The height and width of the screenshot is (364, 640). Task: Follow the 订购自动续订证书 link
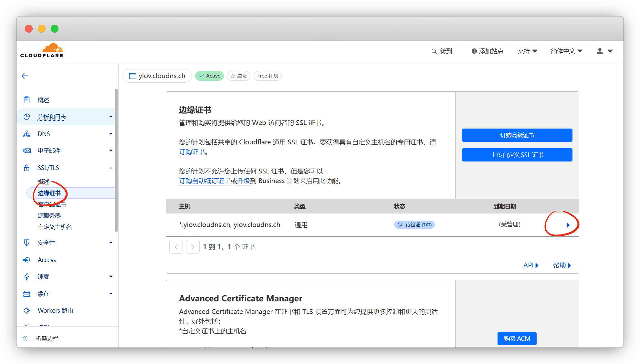[x=205, y=181]
